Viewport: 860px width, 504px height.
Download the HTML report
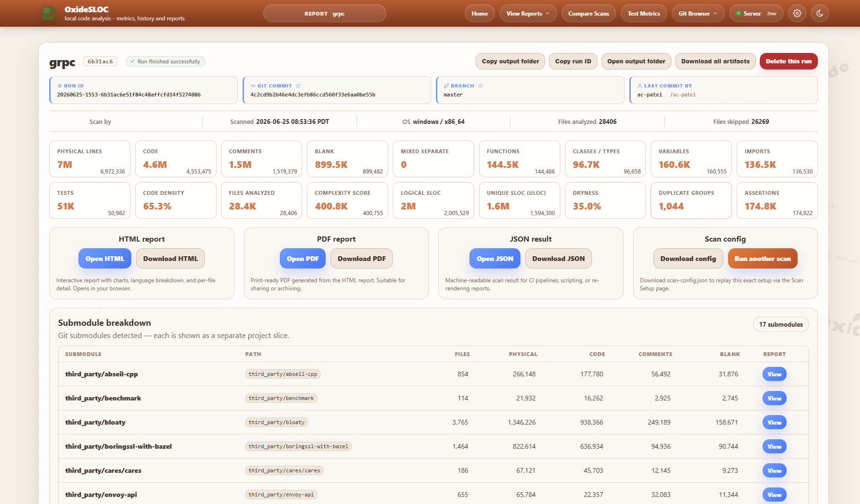171,259
